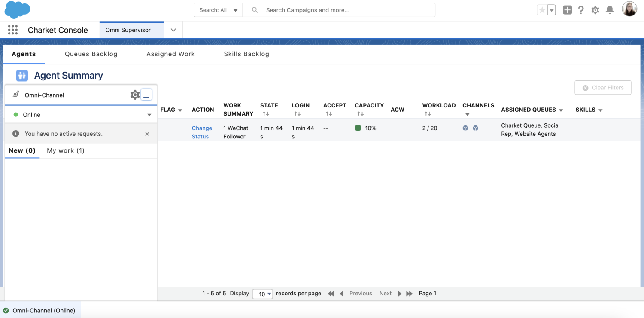This screenshot has width=644, height=318.
Task: Switch to the Skills Backlog tab
Action: click(246, 54)
